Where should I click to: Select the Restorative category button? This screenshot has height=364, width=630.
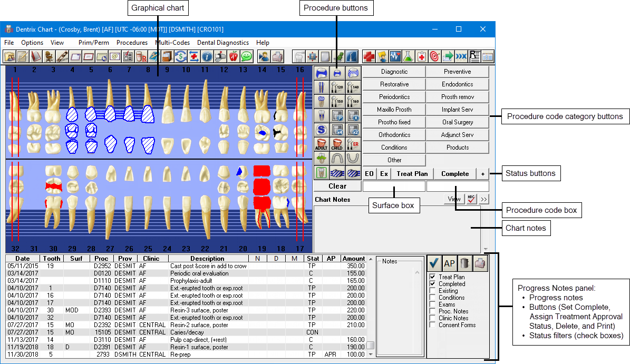coord(394,84)
